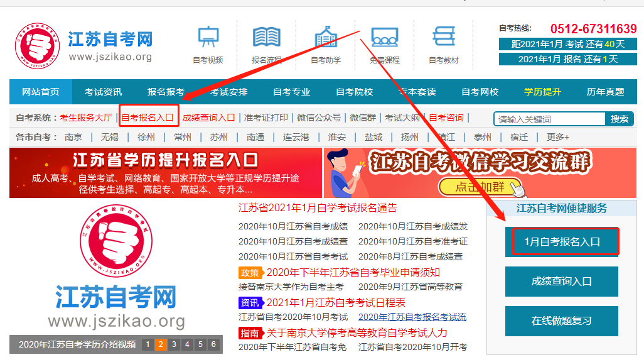Expand 更多+ cities list

click(558, 137)
